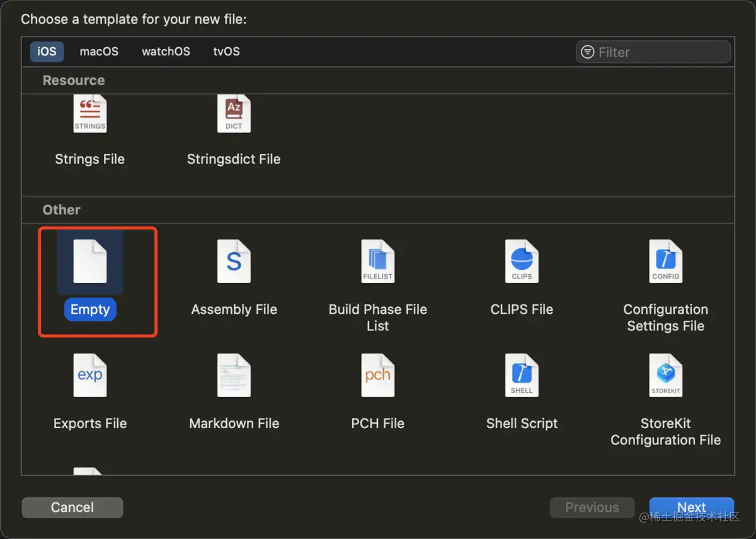Choose the PCH File icon
This screenshot has height=539, width=756.
377,375
